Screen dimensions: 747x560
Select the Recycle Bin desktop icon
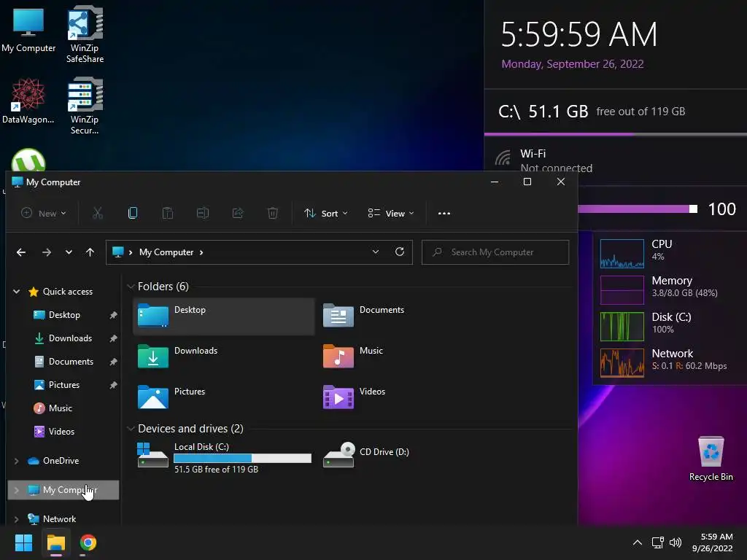point(711,459)
